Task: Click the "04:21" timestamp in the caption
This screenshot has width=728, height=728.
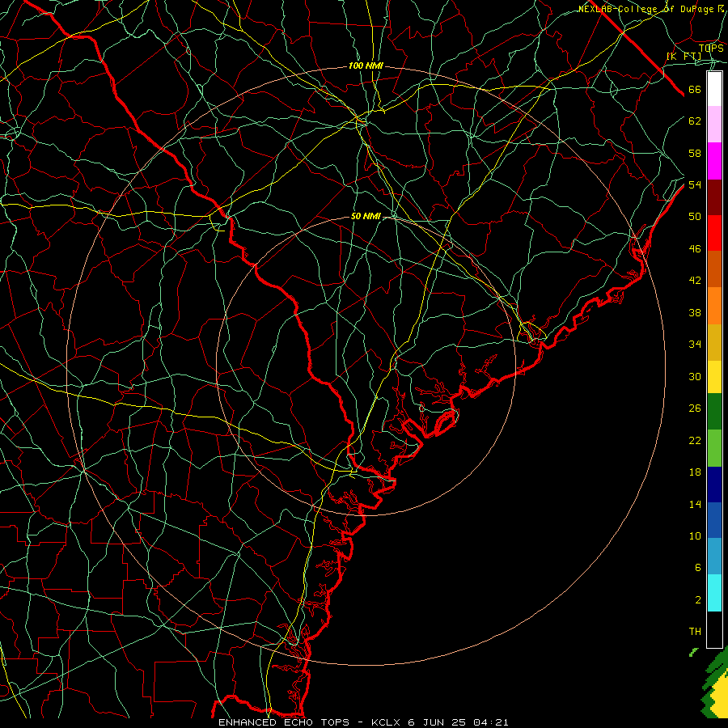Action: click(491, 722)
